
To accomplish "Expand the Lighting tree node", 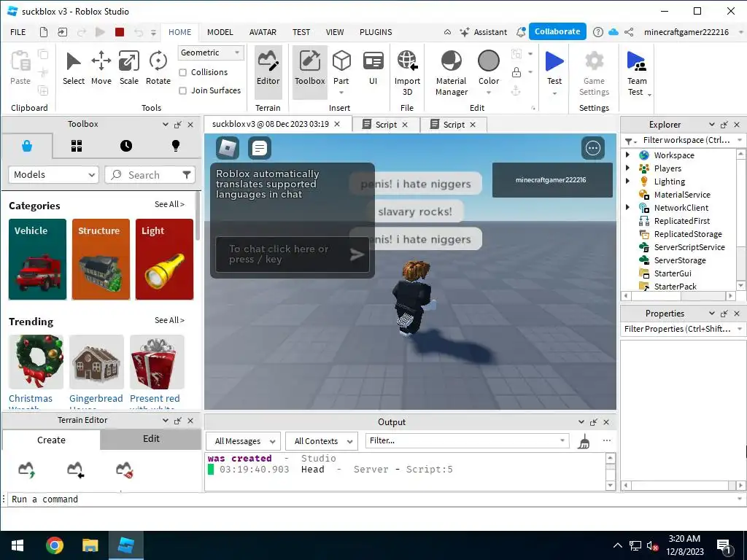I will tap(628, 181).
